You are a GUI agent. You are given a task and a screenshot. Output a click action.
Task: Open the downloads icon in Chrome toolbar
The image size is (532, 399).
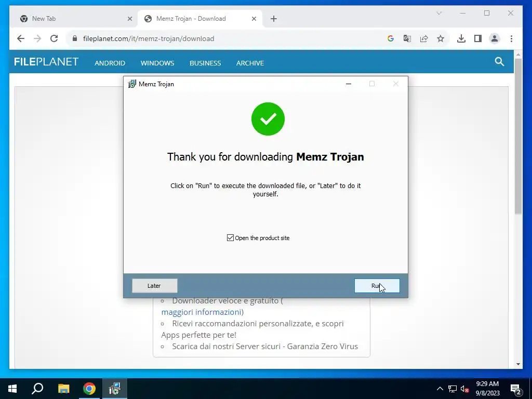click(x=461, y=38)
